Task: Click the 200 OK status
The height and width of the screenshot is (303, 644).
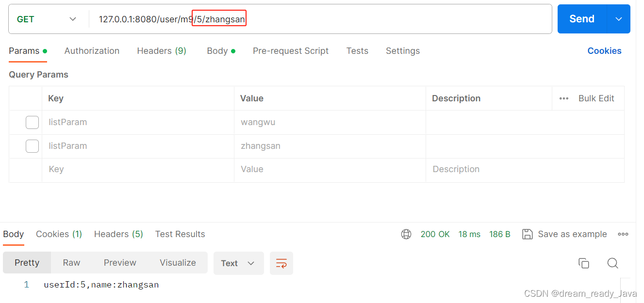Action: point(435,234)
